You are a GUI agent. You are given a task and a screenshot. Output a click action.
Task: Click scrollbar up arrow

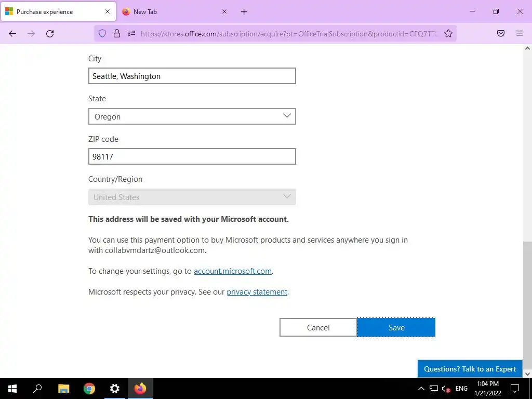(527, 48)
